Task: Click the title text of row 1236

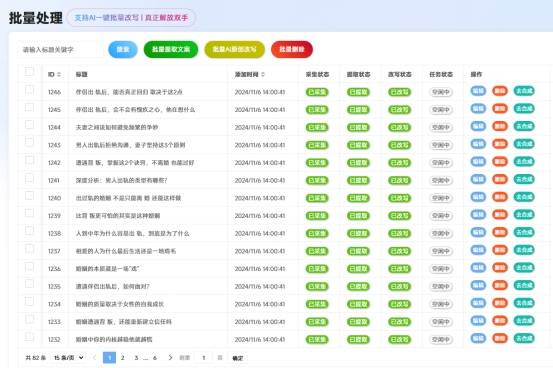Action: pos(107,269)
